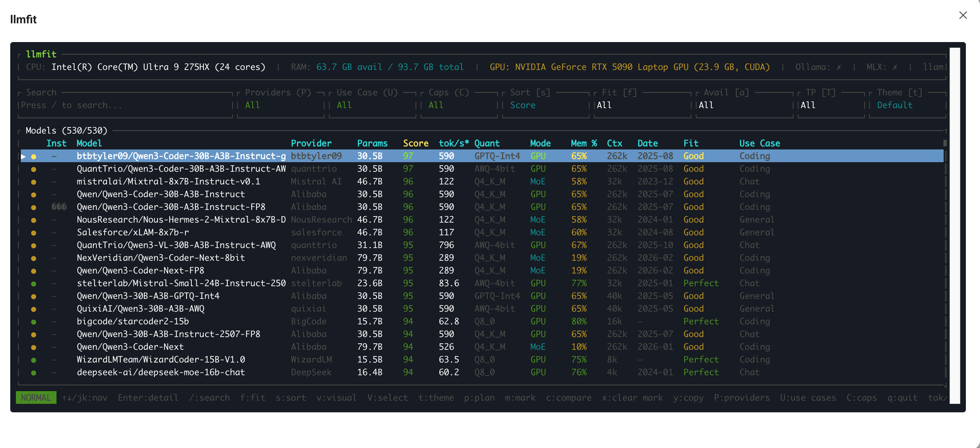
Task: Open the Sort selector showing Score
Action: click(x=522, y=105)
